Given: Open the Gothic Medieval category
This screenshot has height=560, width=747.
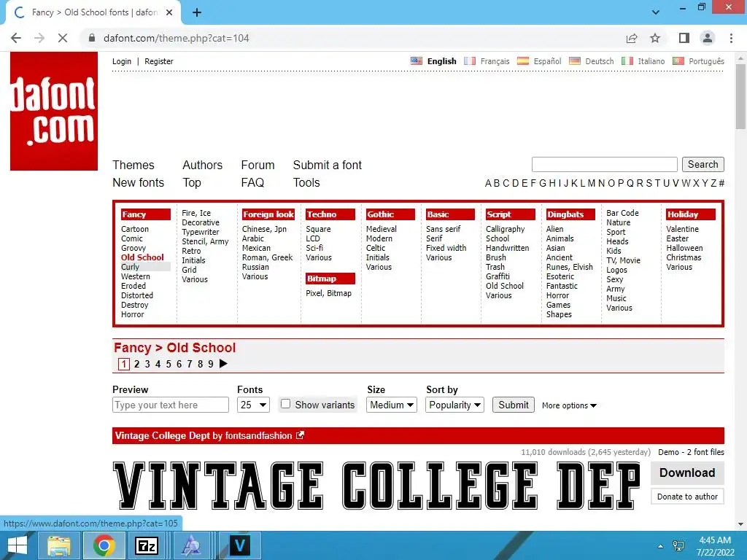Looking at the screenshot, I should [x=381, y=229].
